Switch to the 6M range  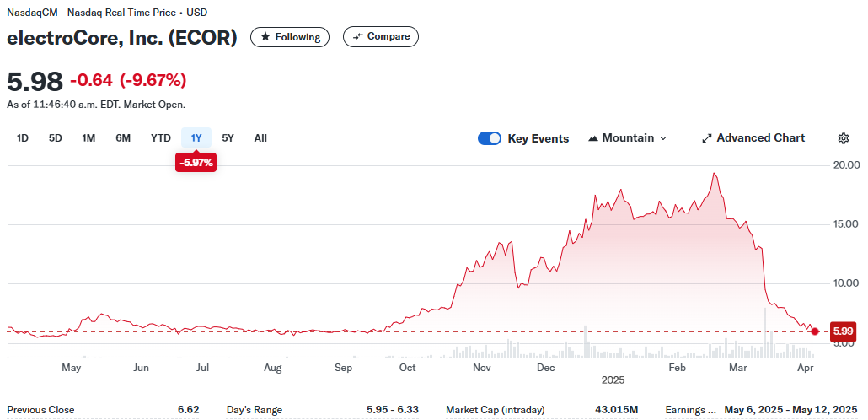point(123,138)
